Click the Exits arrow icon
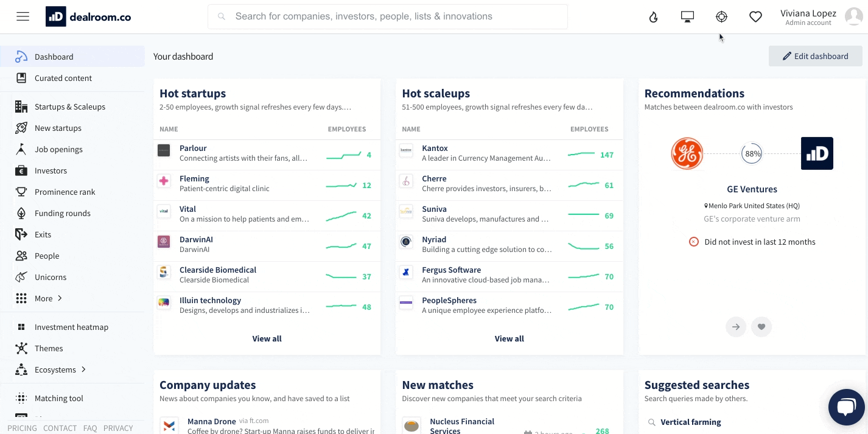Viewport: 868px width, 434px height. point(21,234)
